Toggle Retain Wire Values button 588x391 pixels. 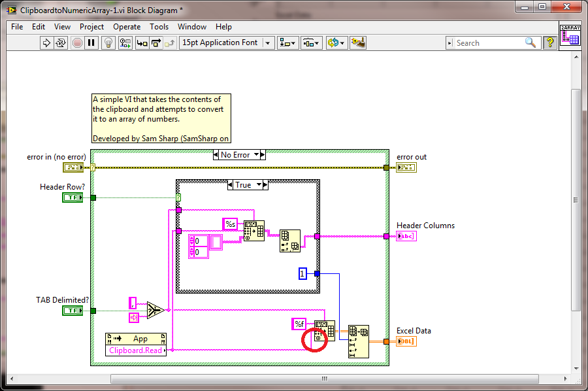[x=125, y=42]
